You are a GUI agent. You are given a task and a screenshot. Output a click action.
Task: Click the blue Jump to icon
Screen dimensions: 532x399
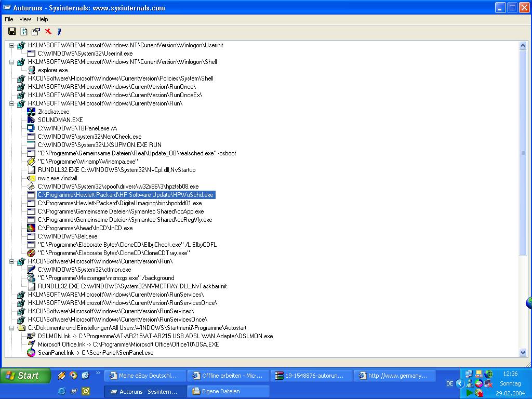point(59,32)
